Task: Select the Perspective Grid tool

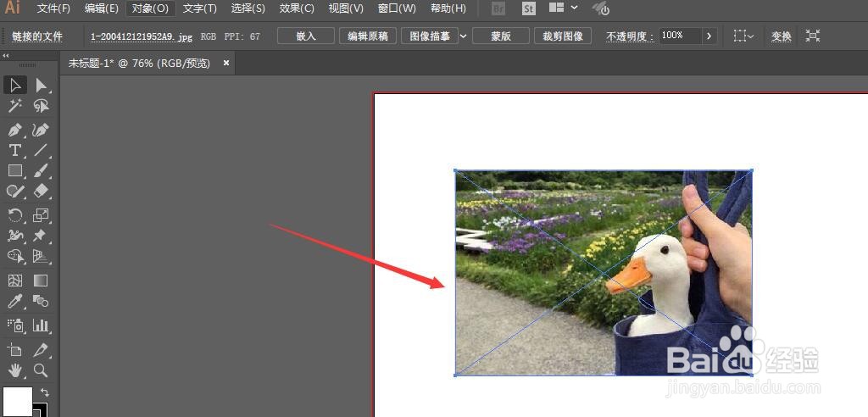Action: (x=41, y=257)
